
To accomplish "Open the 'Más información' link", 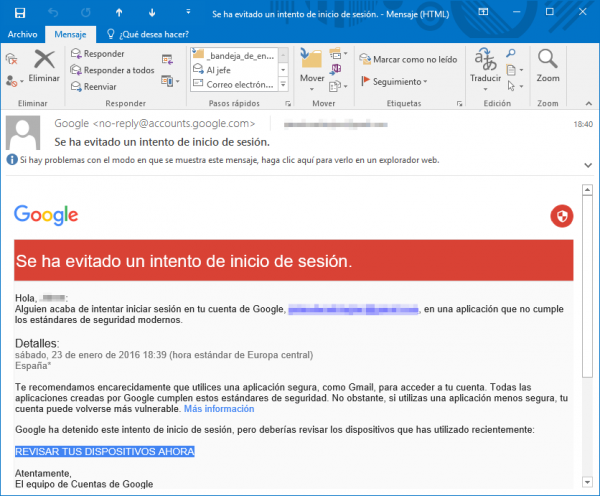I will [219, 409].
